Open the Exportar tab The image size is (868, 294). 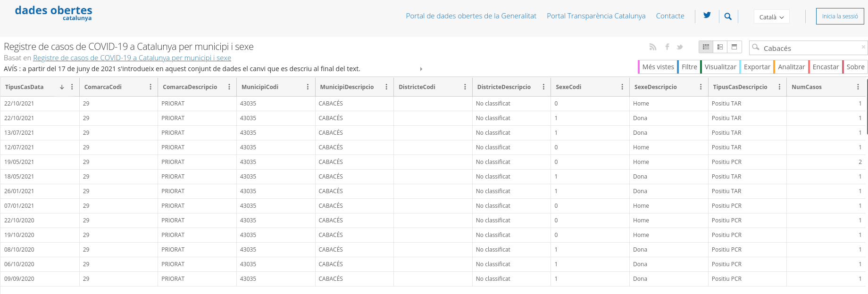point(757,67)
